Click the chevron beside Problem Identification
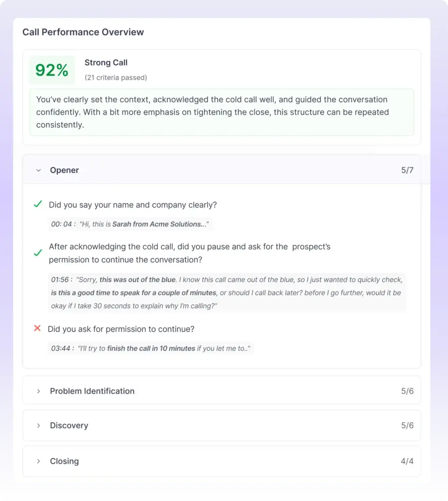The image size is (448, 501). coord(39,390)
